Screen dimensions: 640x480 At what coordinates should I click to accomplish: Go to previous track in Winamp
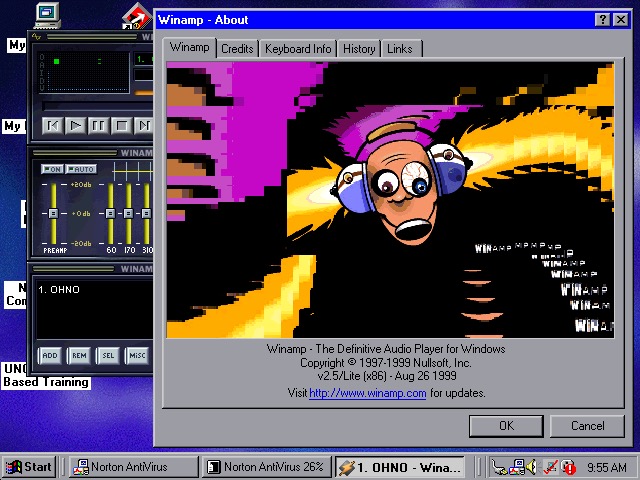point(53,125)
